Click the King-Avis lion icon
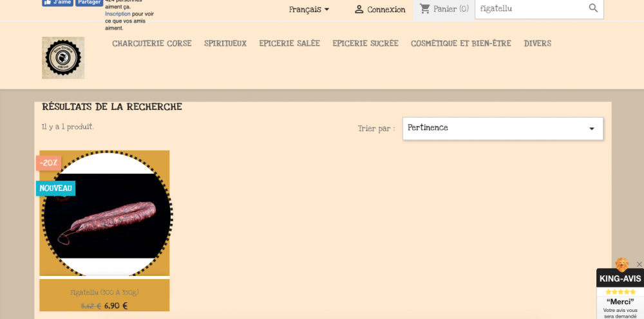The image size is (644, 319). 622,265
